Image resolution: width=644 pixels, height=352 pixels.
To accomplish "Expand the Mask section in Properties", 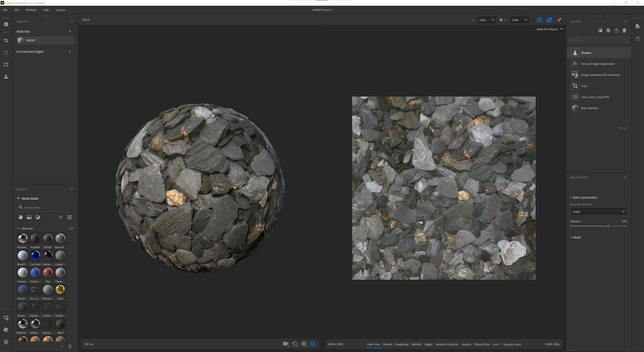I will (576, 237).
